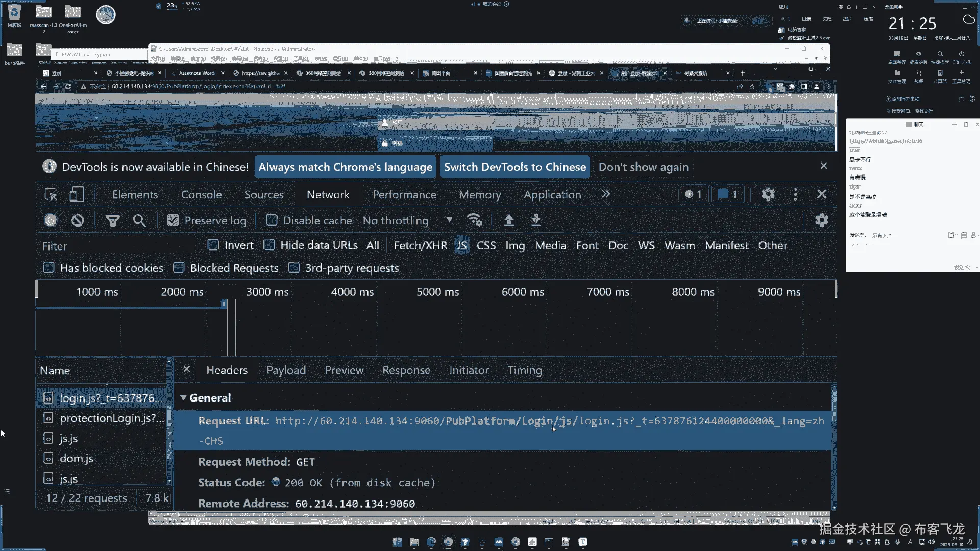This screenshot has height=551, width=980.
Task: Check Hide data URLs option
Action: [269, 245]
